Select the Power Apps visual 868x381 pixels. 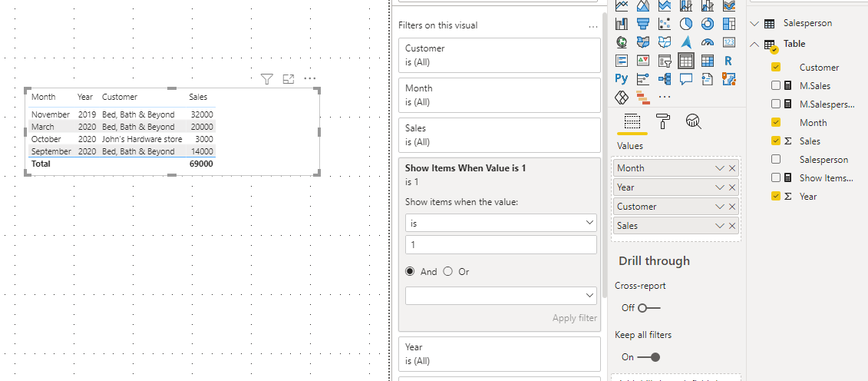pos(622,98)
